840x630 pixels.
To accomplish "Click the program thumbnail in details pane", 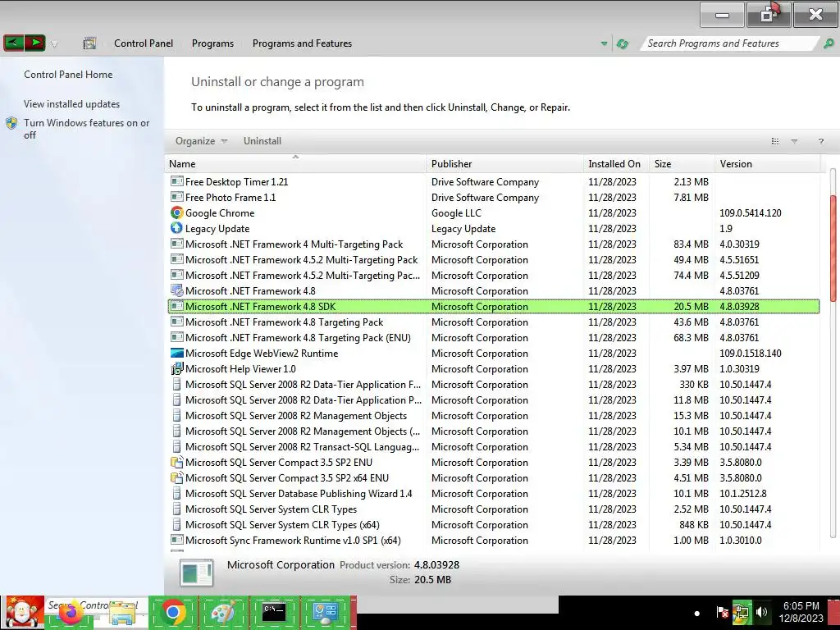I will click(x=197, y=572).
